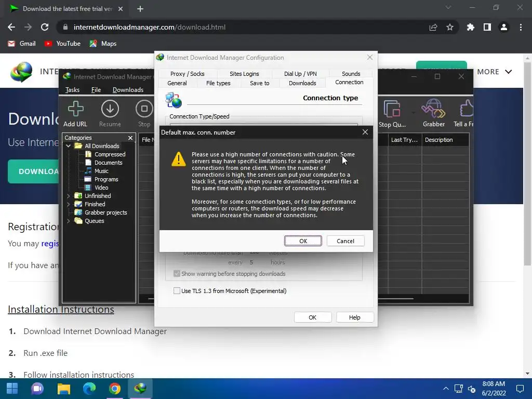Image resolution: width=532 pixels, height=399 pixels.
Task: Switch to the File types tab
Action: tap(218, 83)
